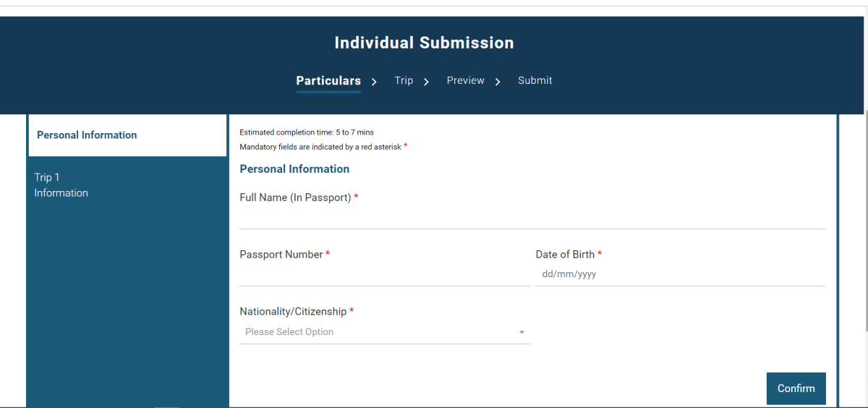Select Personal Information in the sidebar

pos(87,135)
